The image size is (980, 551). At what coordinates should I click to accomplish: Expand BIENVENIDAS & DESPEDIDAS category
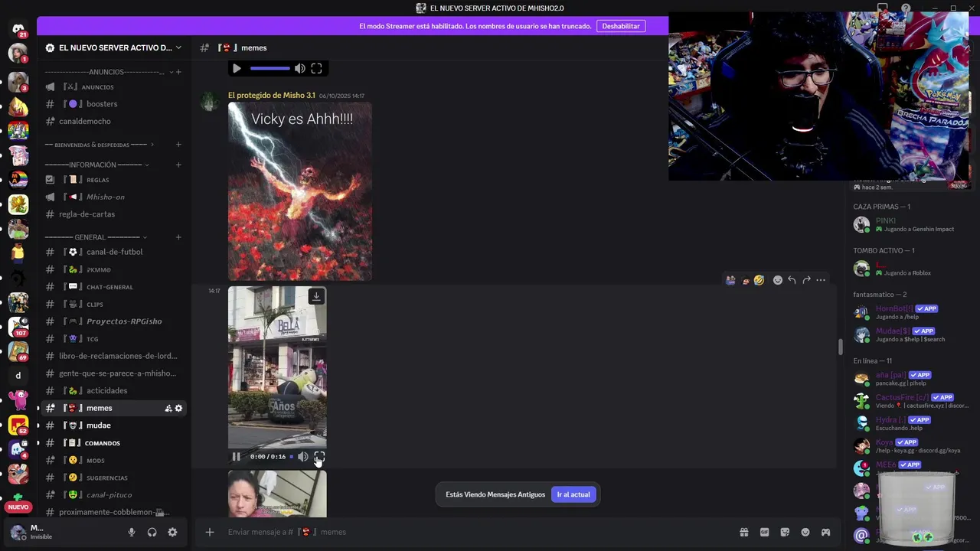[x=99, y=145]
